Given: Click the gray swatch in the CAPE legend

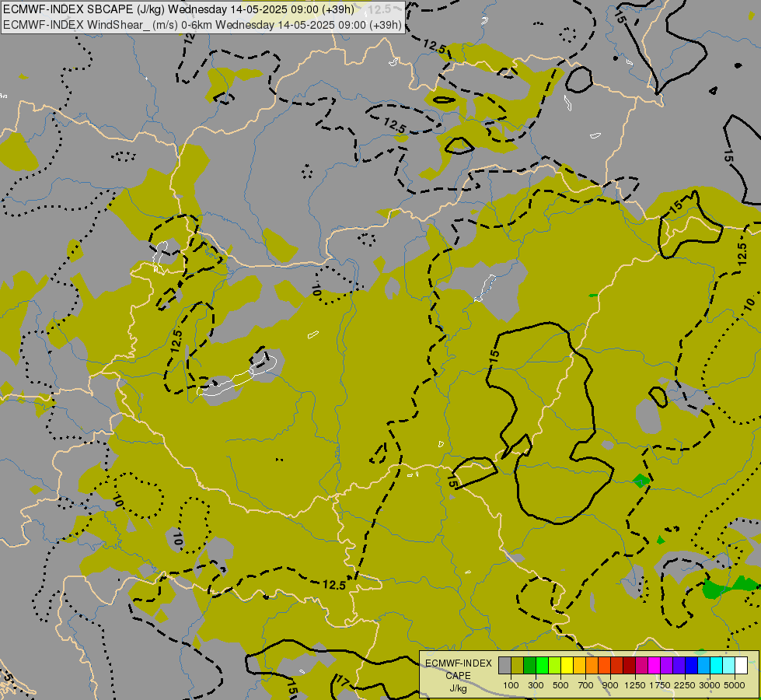Looking at the screenshot, I should tap(504, 665).
